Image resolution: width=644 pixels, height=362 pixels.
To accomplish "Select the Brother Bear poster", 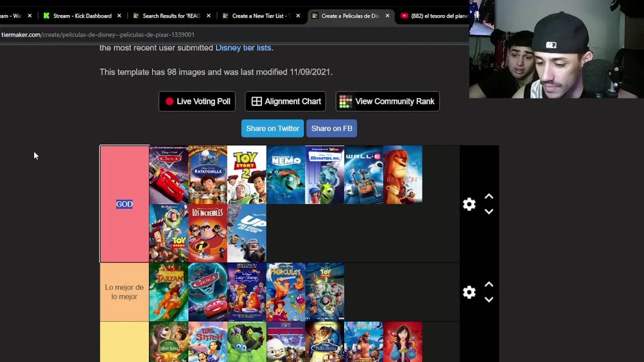I will pos(364,342).
